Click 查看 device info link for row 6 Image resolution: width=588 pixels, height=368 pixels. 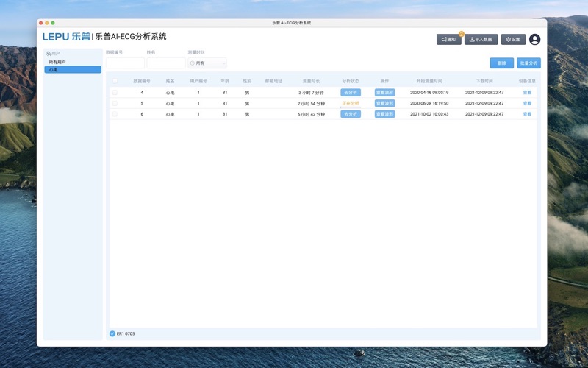click(x=527, y=114)
